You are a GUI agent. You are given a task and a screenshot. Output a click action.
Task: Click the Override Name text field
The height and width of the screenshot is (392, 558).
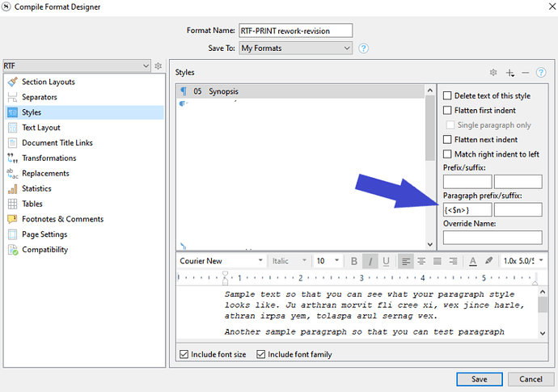492,238
